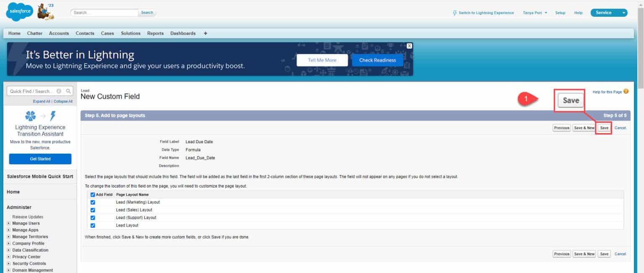Open the Help link in the header

coord(578,13)
